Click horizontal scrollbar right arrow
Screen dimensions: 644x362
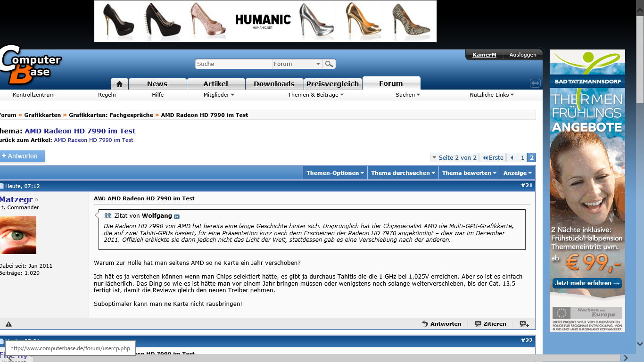click(626, 358)
